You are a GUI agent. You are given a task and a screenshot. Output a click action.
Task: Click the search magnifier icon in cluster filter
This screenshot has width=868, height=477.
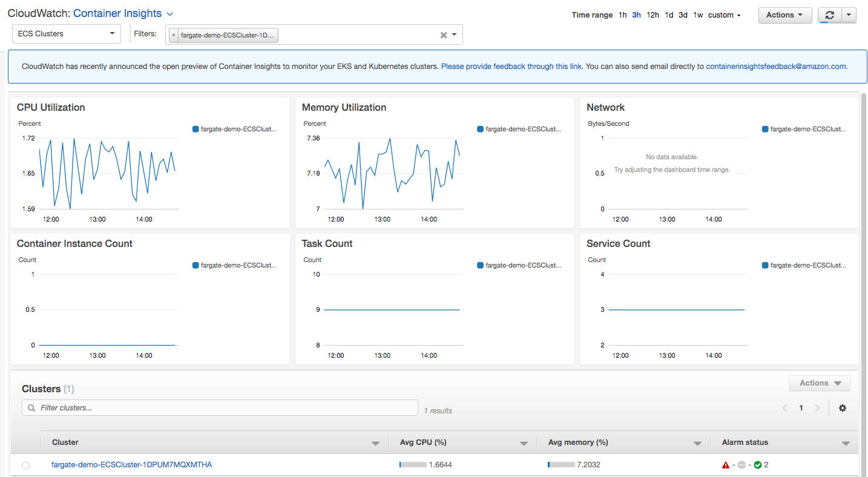coord(31,408)
